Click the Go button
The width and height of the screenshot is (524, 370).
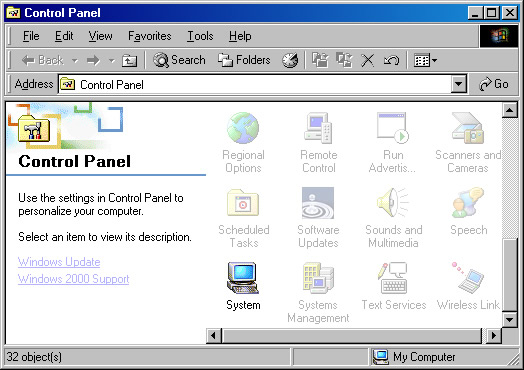point(494,84)
